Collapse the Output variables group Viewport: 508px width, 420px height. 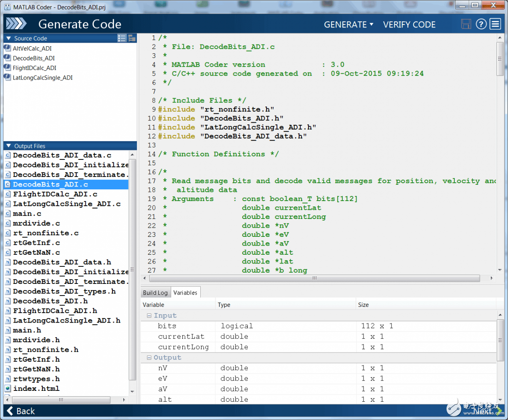[x=149, y=358]
